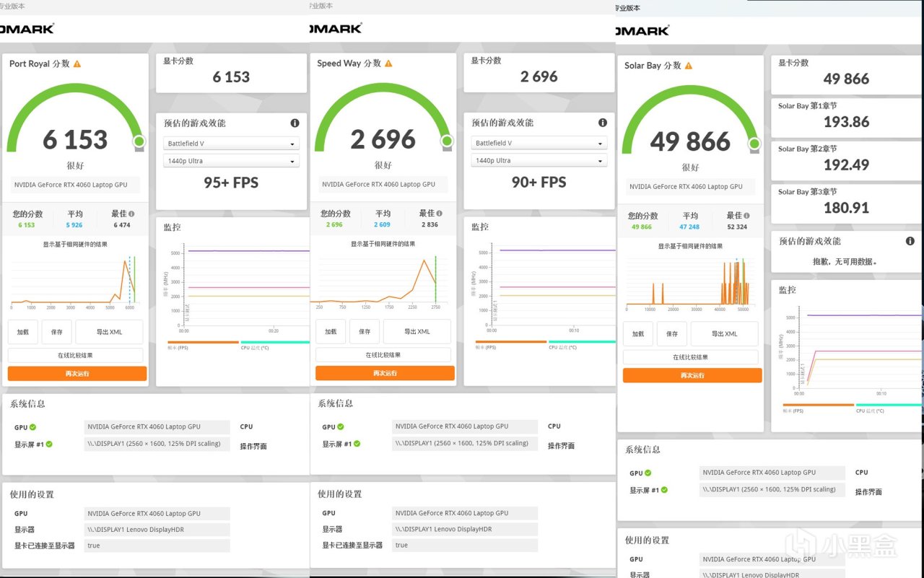The width and height of the screenshot is (924, 578).
Task: Click 保存 button under Speed Way result
Action: pyautogui.click(x=364, y=331)
